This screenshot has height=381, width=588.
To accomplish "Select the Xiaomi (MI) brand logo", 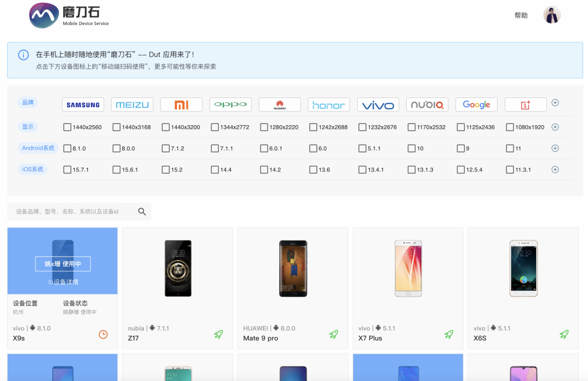I will click(x=181, y=104).
